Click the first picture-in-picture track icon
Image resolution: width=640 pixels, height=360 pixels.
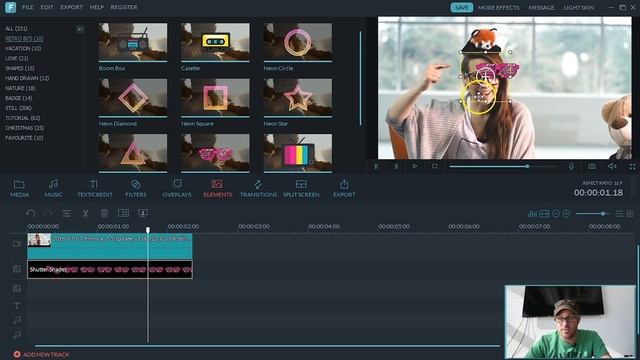[x=17, y=269]
